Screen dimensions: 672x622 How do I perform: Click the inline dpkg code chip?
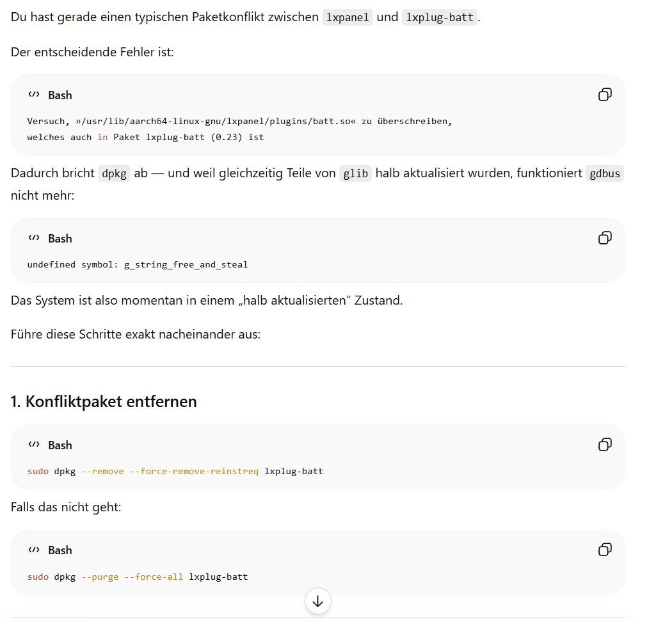(114, 173)
